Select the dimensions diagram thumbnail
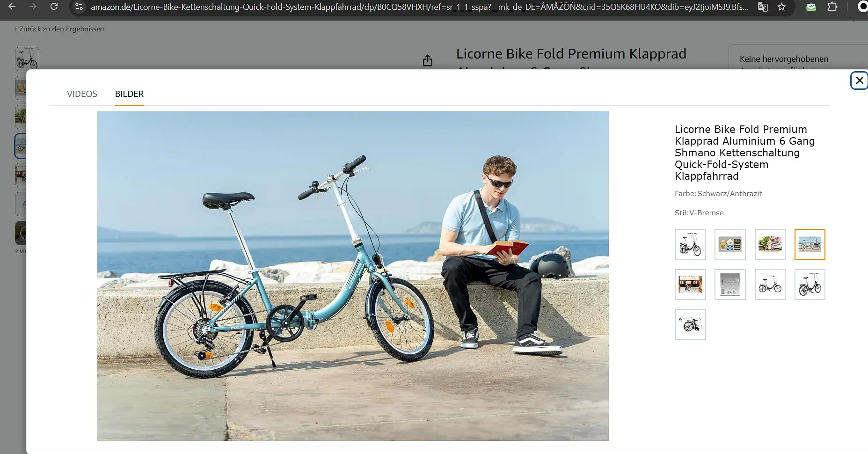The height and width of the screenshot is (454, 868). pyautogui.click(x=730, y=285)
